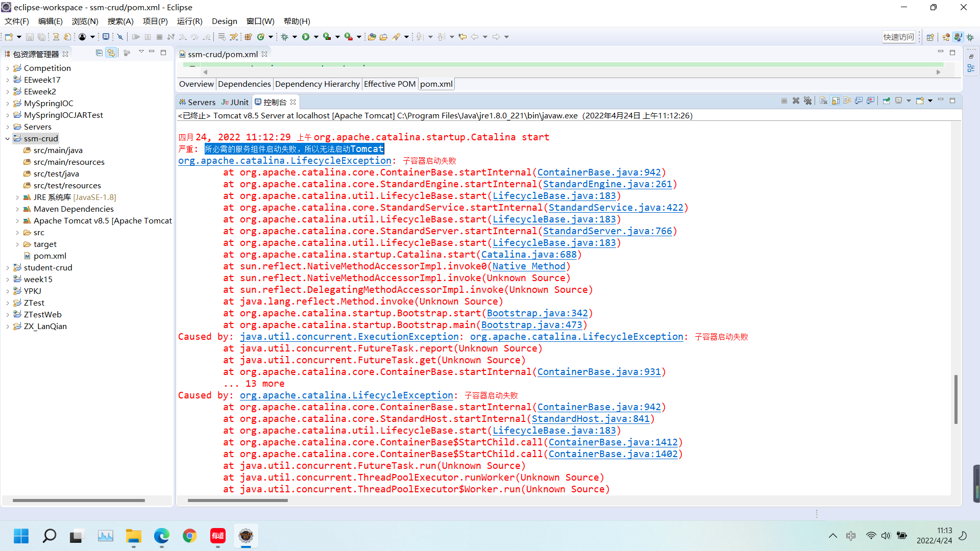Open Microsoft Edge from the taskbar

coord(162,536)
